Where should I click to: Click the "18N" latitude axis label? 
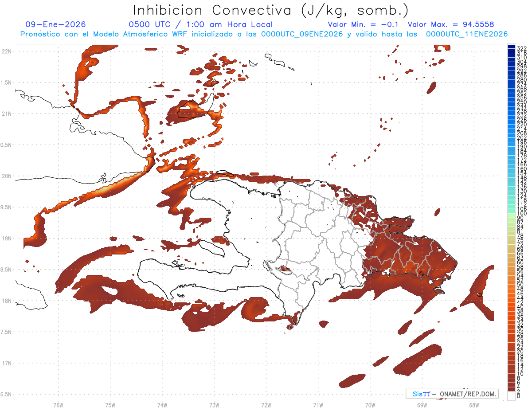[7, 301]
